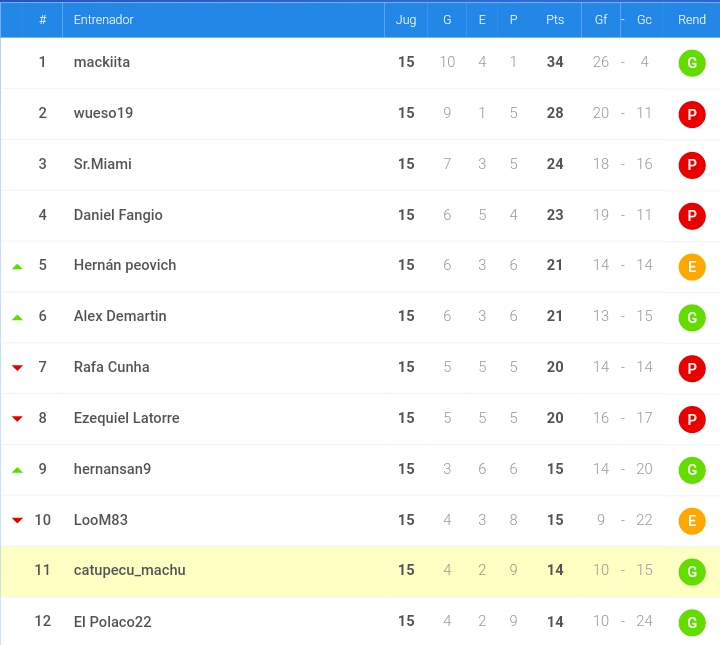
Task: Click the Gf column header
Action: pos(601,20)
